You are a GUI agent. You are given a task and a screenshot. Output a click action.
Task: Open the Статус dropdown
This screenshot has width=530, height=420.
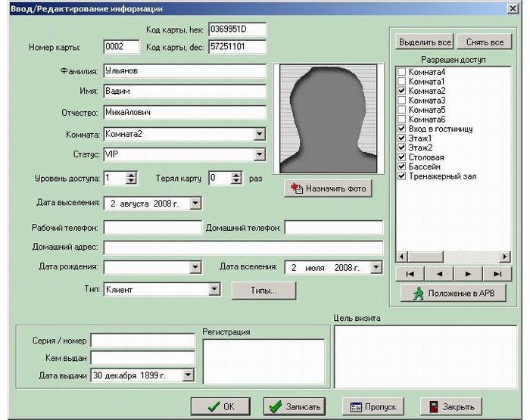click(x=260, y=154)
